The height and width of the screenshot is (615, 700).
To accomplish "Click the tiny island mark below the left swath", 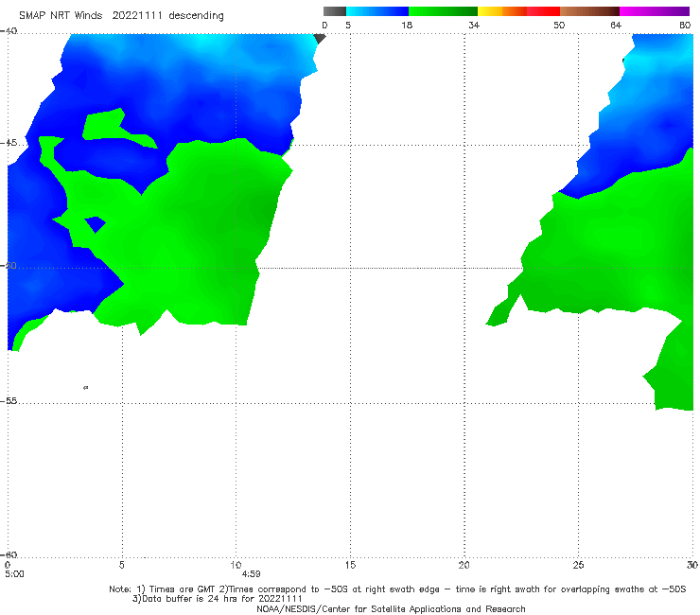I will [x=86, y=387].
